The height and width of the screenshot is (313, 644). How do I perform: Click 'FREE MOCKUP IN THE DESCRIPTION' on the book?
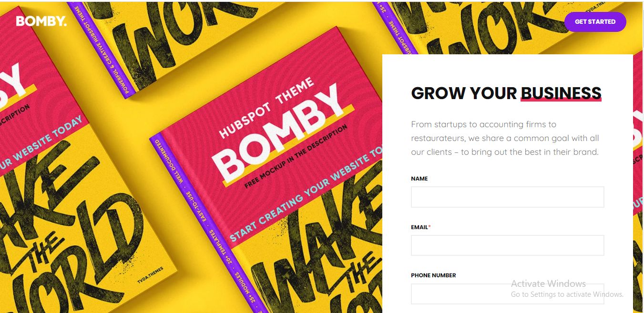click(x=297, y=156)
